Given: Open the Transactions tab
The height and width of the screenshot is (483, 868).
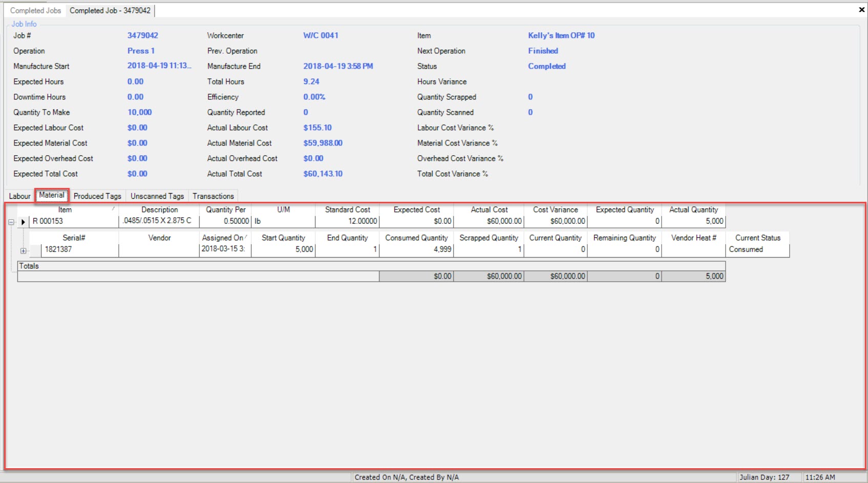Looking at the screenshot, I should point(213,196).
